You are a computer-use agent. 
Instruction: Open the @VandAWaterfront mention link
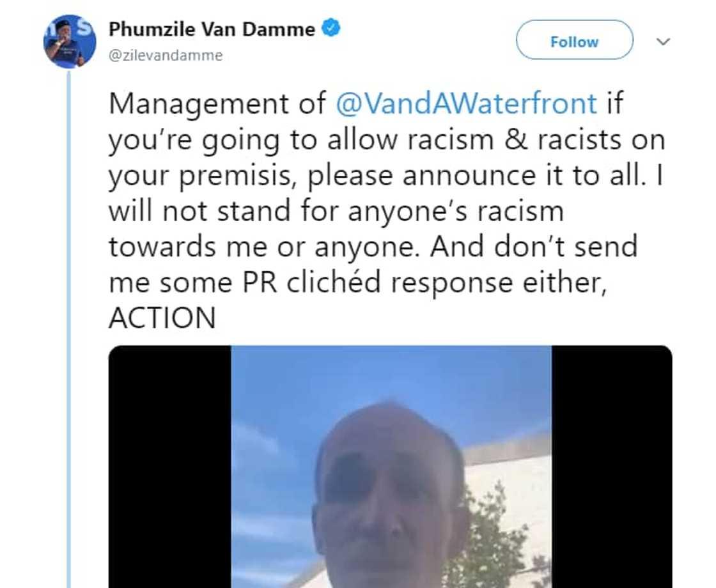[466, 103]
